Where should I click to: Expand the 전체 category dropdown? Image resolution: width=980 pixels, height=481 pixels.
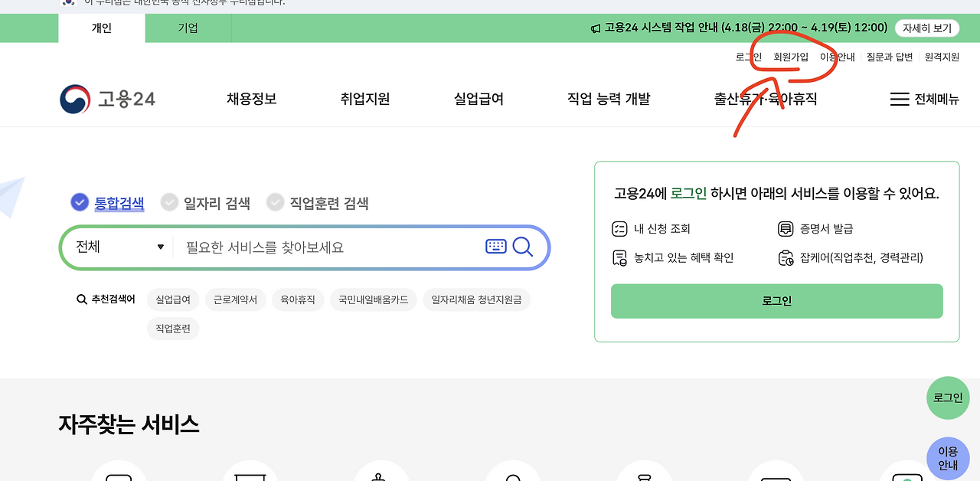[x=119, y=247]
